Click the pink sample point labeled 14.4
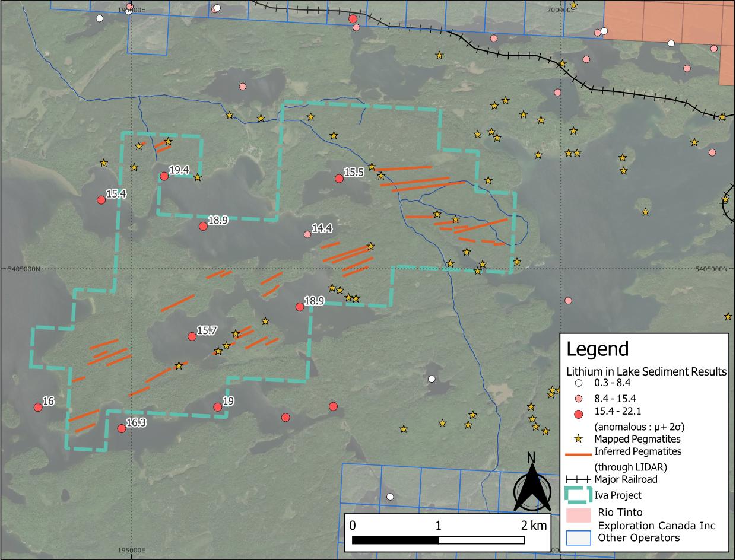Viewport: 736px width, 560px height. pyautogui.click(x=307, y=234)
